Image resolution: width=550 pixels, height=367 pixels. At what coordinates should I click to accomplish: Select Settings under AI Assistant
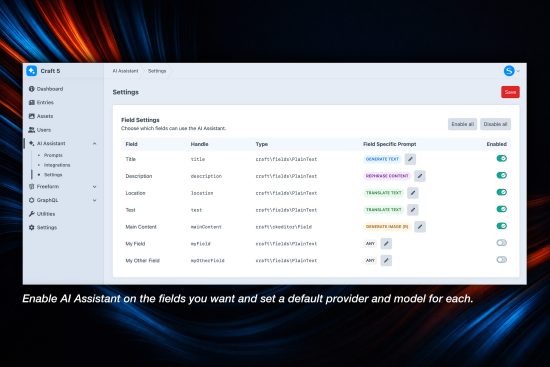pyautogui.click(x=53, y=175)
